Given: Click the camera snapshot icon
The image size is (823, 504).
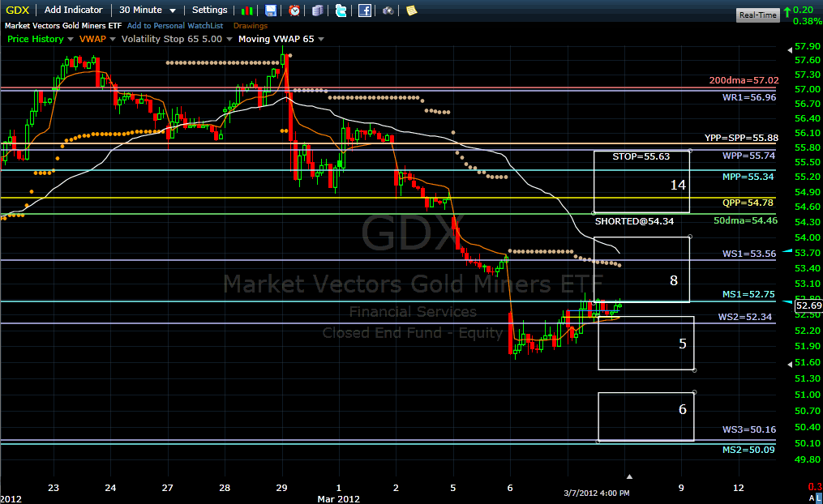Looking at the screenshot, I should point(388,11).
